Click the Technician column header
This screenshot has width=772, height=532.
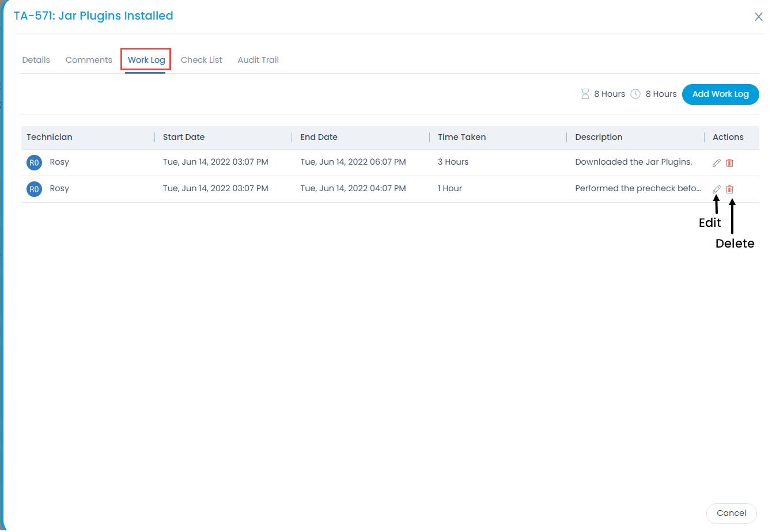[50, 137]
